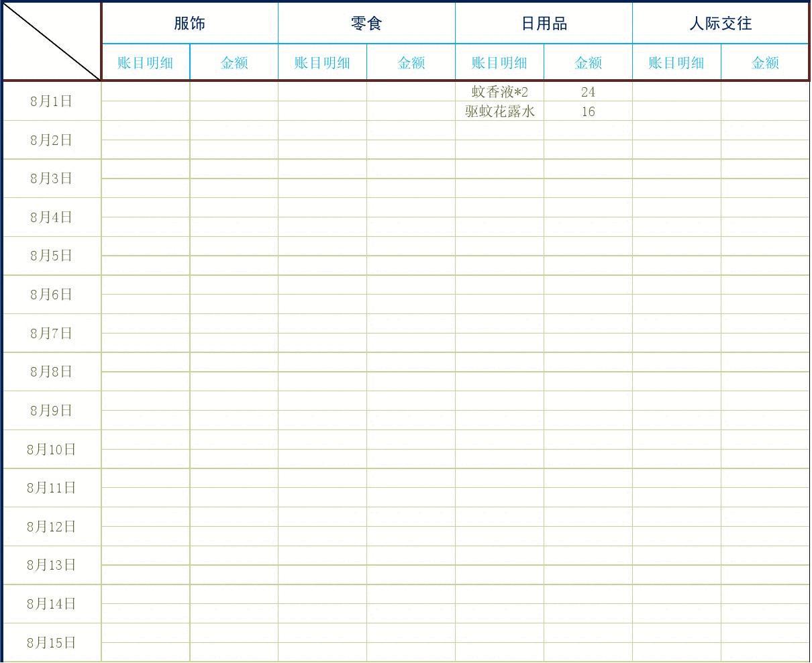Click 账目明细 subheader under 日用品

[x=499, y=63]
